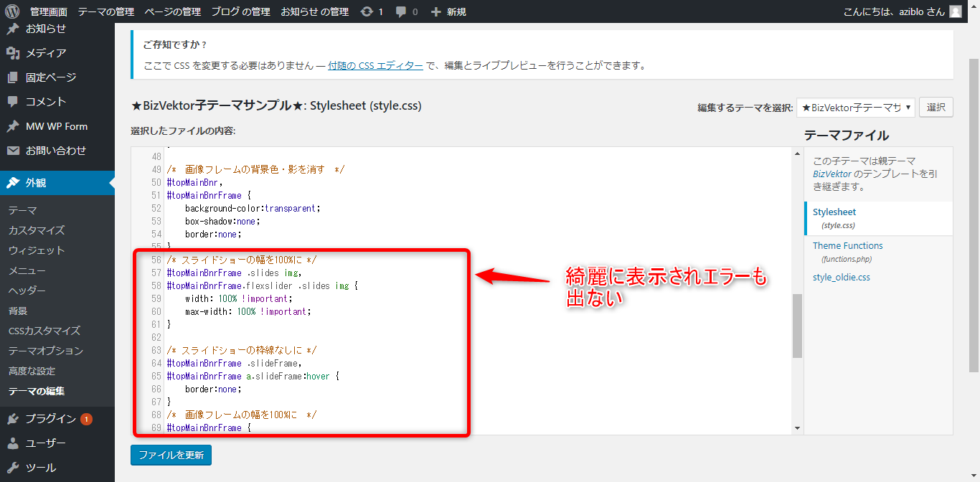
Task: Open Theme Functions (functions.php) file
Action: pos(848,252)
